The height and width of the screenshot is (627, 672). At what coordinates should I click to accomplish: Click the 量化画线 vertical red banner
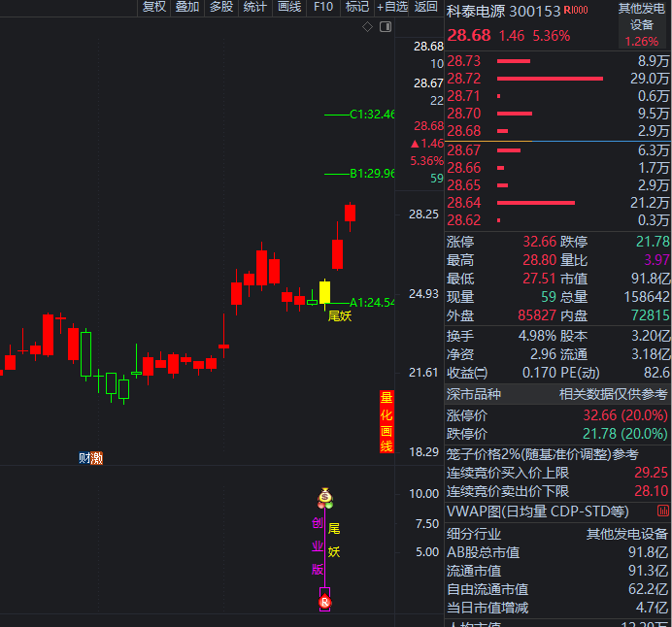pos(386,421)
